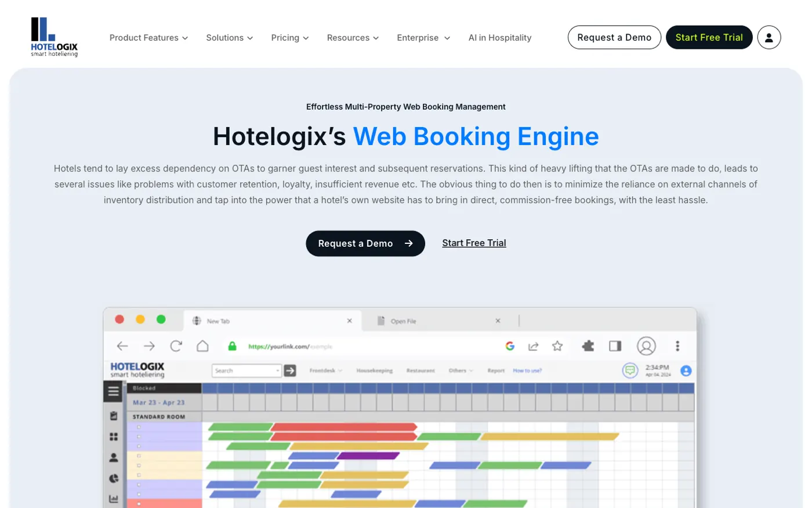
Task: Open the user account icon in header
Action: tap(768, 37)
